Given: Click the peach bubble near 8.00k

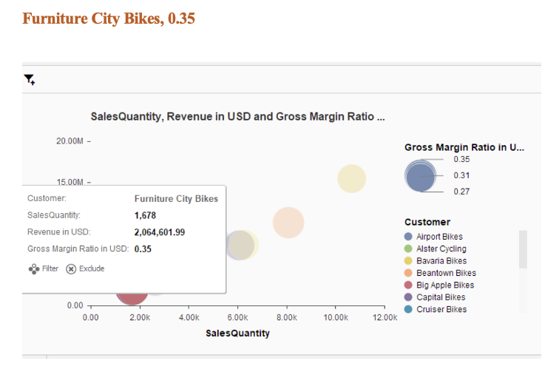Looking at the screenshot, I should 288,223.
